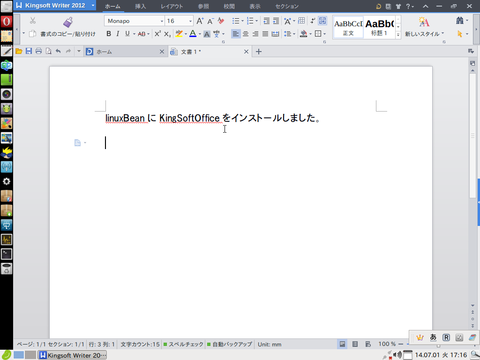Switch to the 表示 (View) ribbon tab
Screen dimensions: 480x360
pyautogui.click(x=255, y=6)
